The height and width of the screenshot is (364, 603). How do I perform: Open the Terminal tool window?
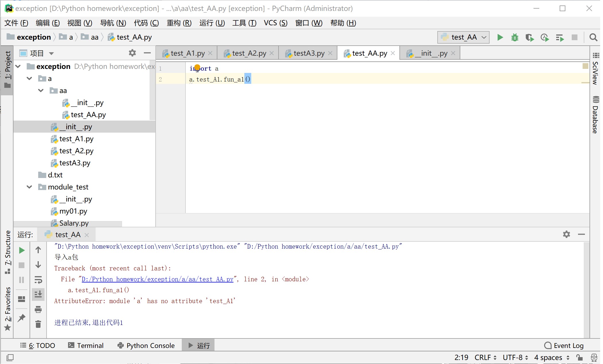click(86, 345)
